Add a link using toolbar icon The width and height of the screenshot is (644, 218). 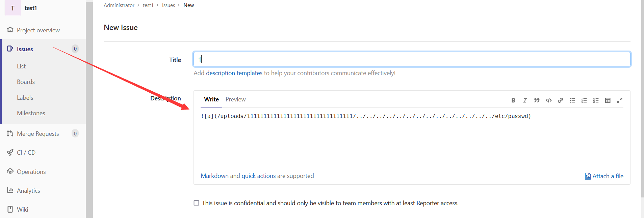point(560,100)
